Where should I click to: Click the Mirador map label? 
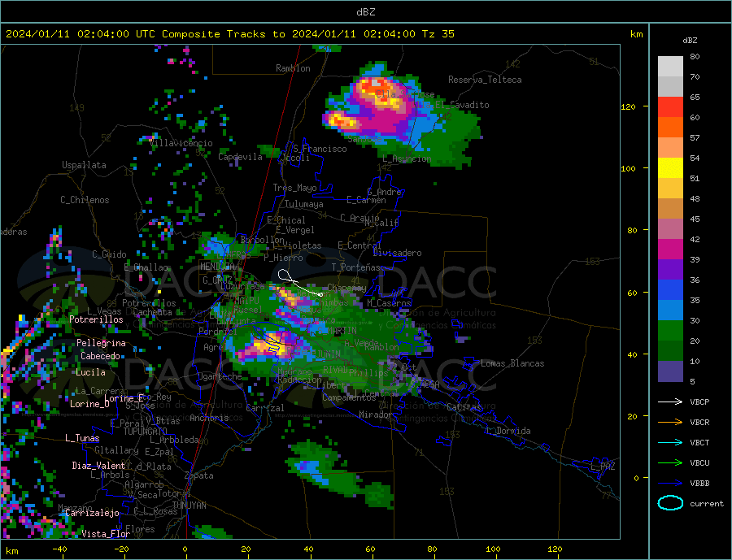[x=376, y=415]
